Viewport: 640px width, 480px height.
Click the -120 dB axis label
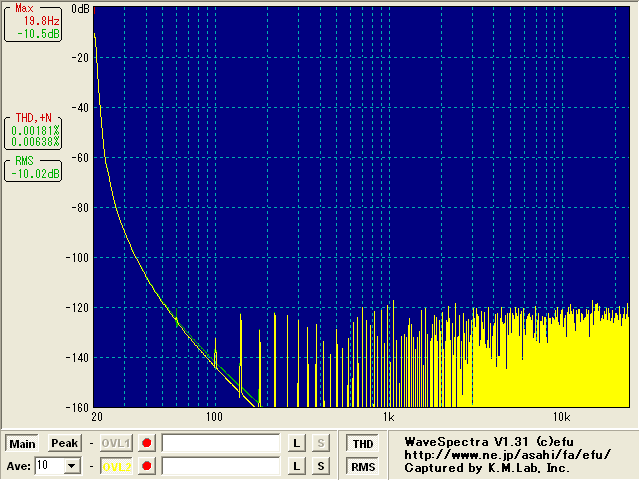pos(77,307)
